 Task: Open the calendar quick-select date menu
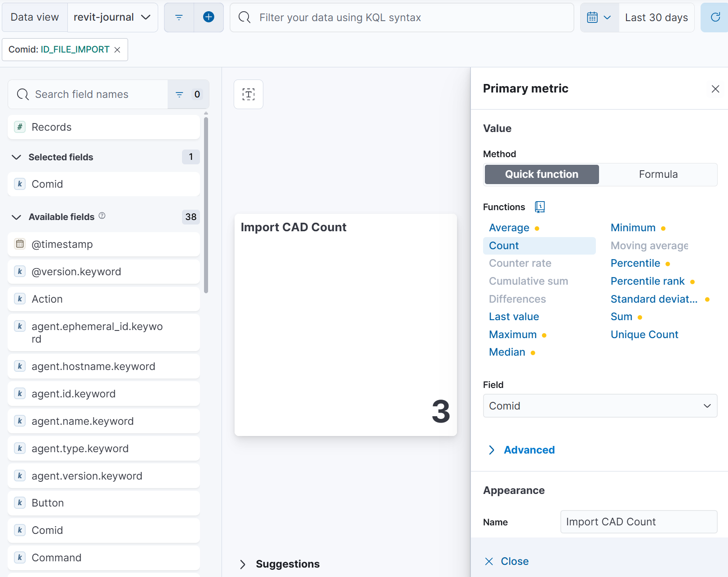coord(599,18)
